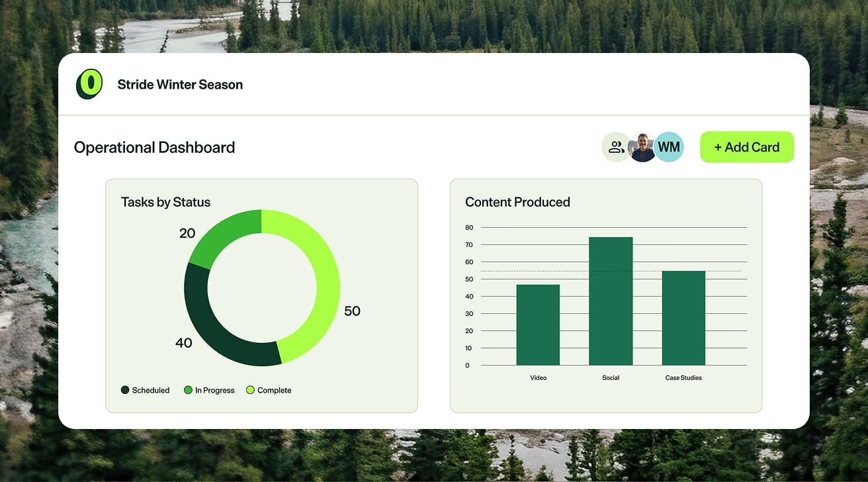Click the Case Studies axis label
868x482 pixels.
(x=683, y=378)
